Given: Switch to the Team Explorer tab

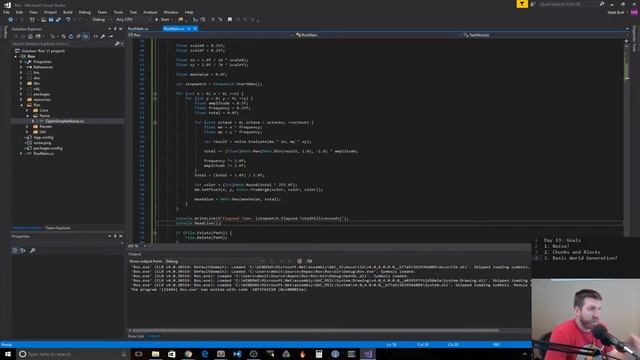Looking at the screenshot, I should (58, 228).
